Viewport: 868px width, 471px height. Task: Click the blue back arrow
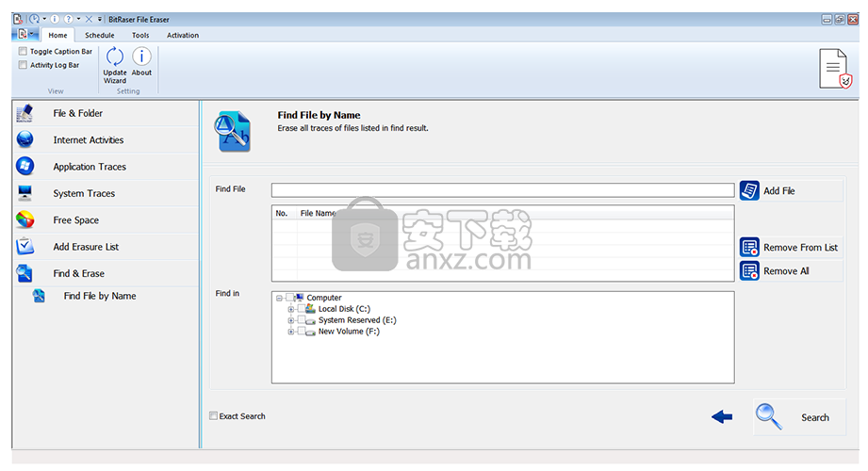click(x=722, y=416)
